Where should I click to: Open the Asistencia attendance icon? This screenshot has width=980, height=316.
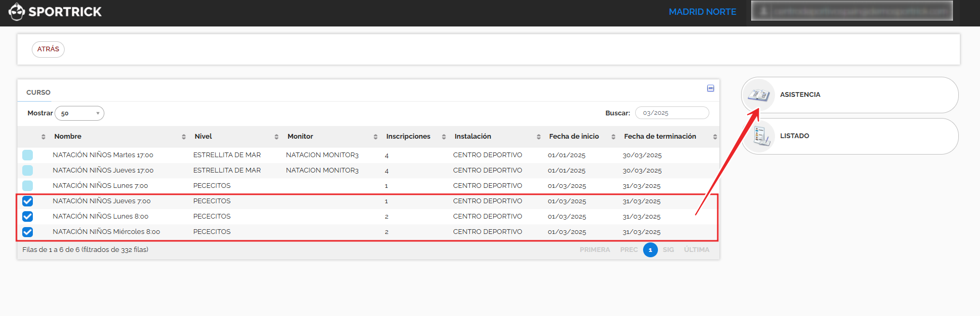pos(759,95)
